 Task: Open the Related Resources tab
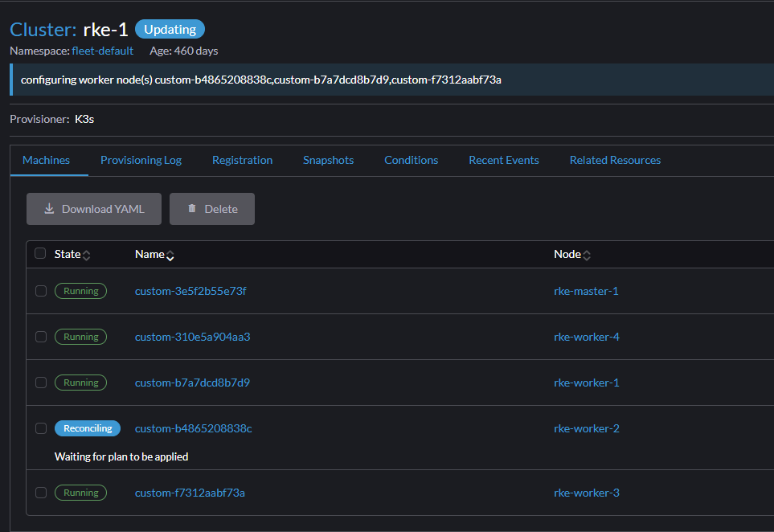pyautogui.click(x=615, y=160)
